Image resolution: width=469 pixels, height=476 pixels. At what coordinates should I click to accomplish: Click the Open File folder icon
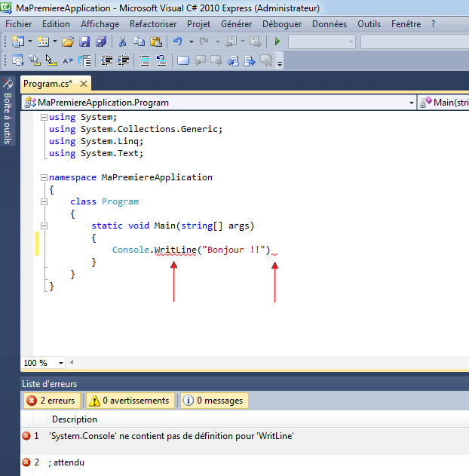point(68,41)
